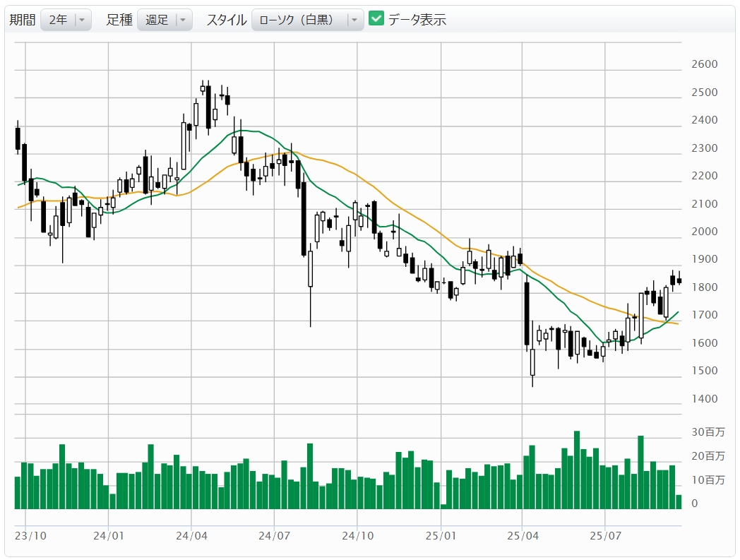Expand the スタイル dropdown showing ローソク（白黒）
The width and height of the screenshot is (740, 560).
click(x=307, y=20)
